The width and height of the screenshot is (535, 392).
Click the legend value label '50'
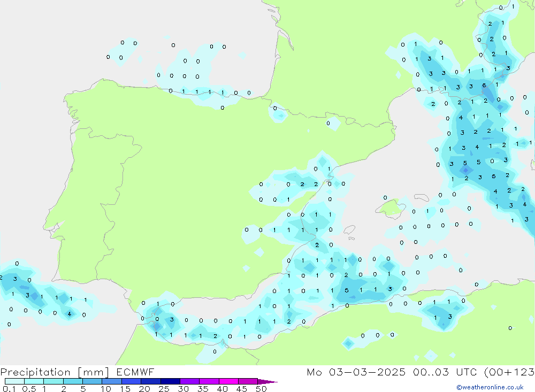(261, 389)
